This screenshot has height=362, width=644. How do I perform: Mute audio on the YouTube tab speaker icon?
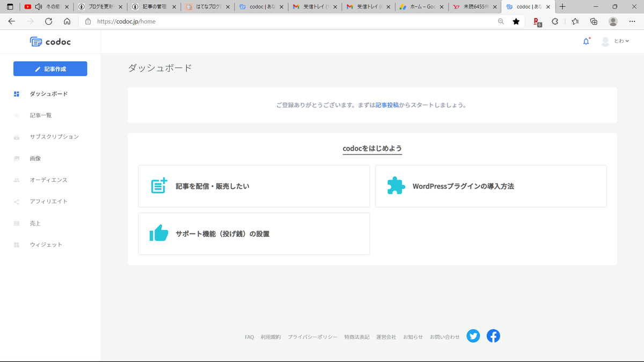pyautogui.click(x=39, y=7)
